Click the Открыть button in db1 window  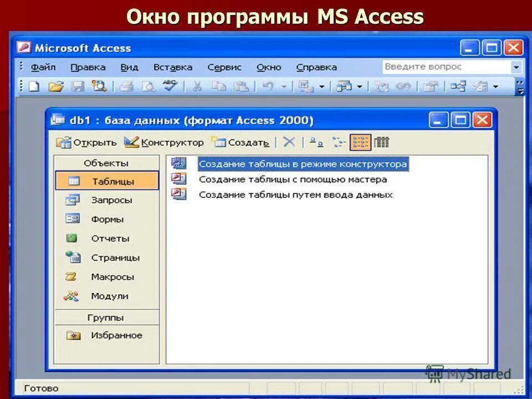[x=86, y=142]
